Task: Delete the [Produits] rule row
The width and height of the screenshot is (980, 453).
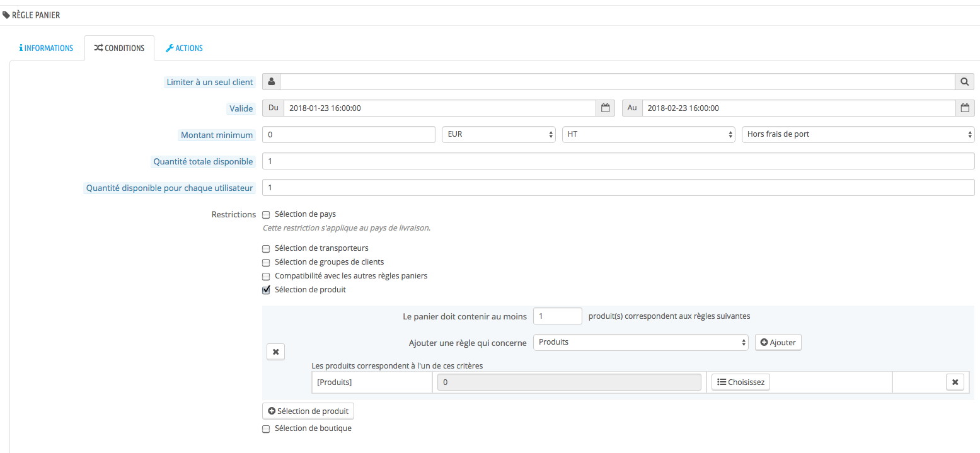Action: coord(955,382)
